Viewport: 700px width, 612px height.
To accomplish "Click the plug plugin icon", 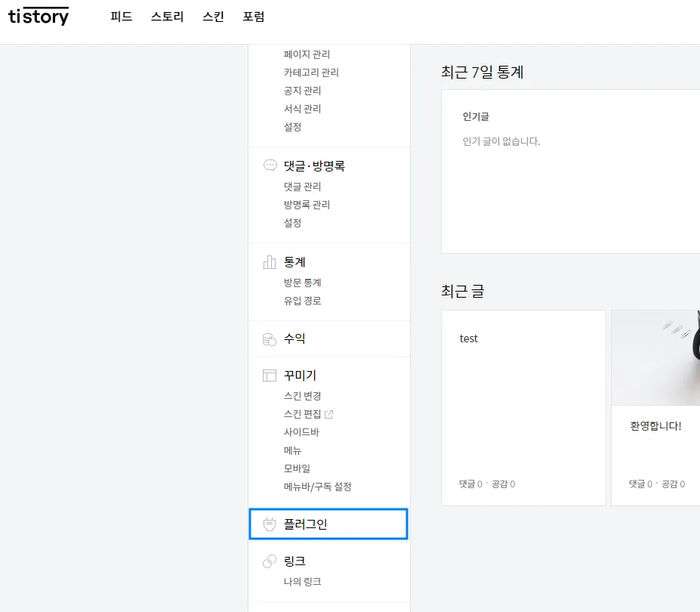I will click(x=270, y=524).
